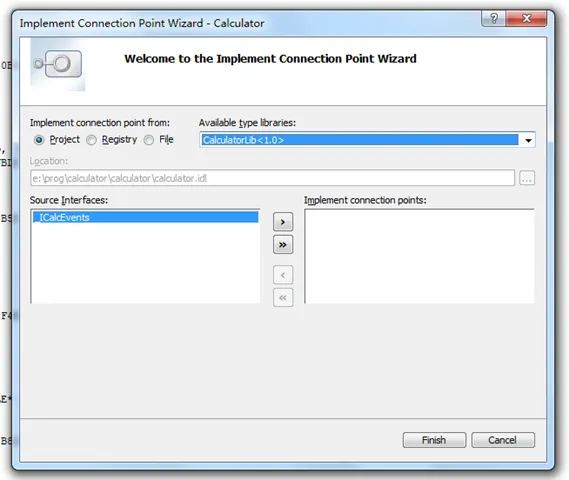Click the remove all interfaces double-arrow button
Viewport: 569px width, 480px height.
[283, 298]
